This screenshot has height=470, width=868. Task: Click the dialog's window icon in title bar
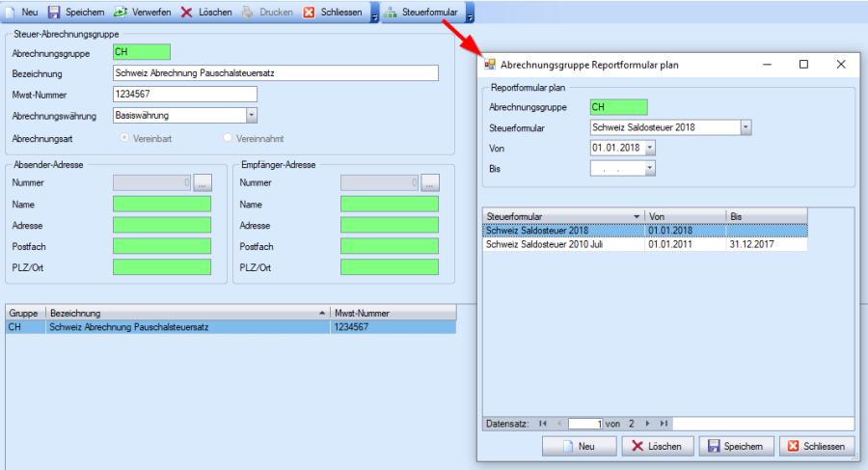[490, 65]
